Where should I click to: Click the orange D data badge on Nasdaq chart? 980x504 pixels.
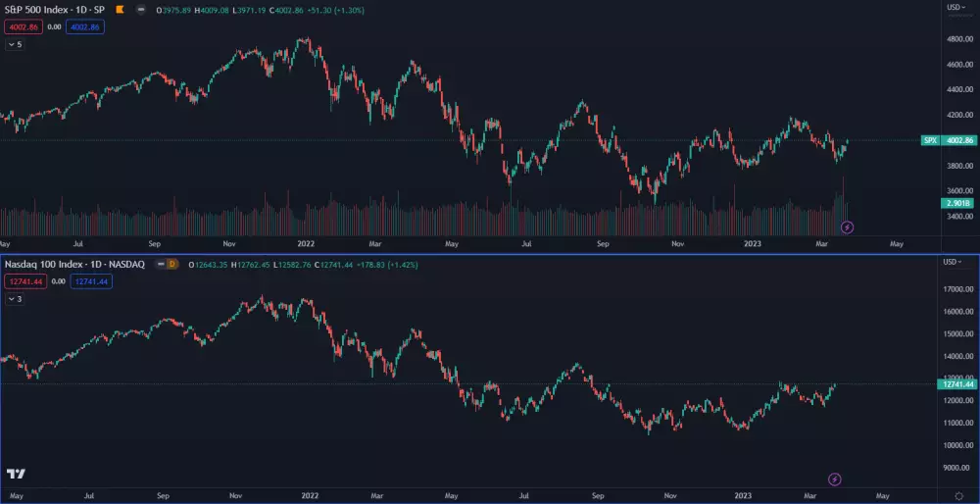171,265
